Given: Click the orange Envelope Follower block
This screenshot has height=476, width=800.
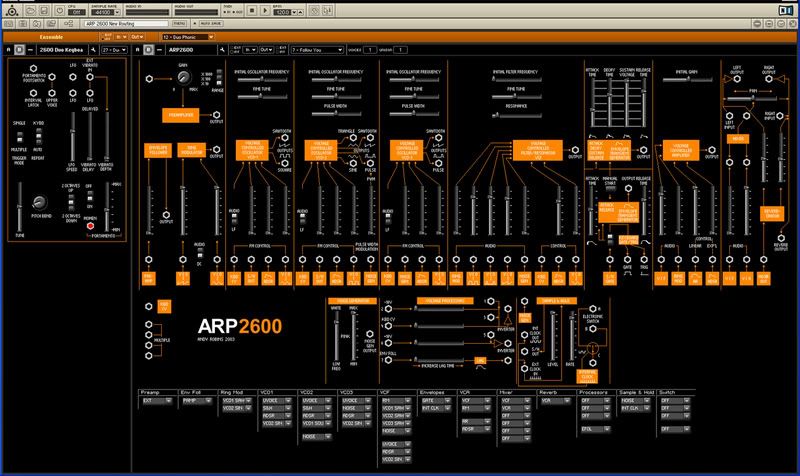Looking at the screenshot, I should click(x=157, y=150).
